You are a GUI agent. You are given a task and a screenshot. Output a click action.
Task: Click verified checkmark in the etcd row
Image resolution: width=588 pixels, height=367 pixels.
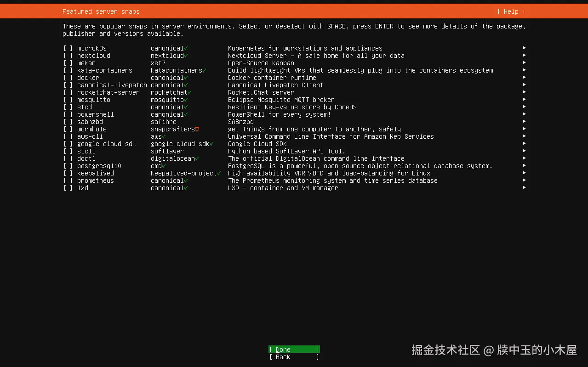[x=186, y=107]
